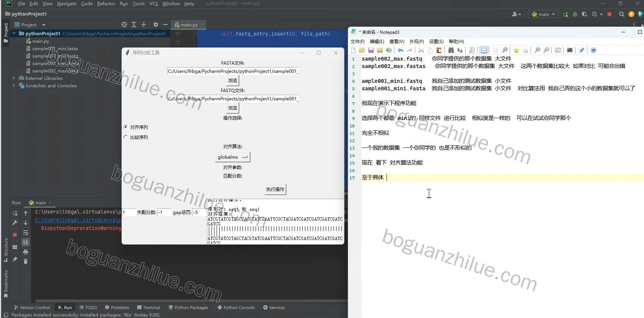Clear the Run console with trash icon
644x318 pixels.
point(26,262)
